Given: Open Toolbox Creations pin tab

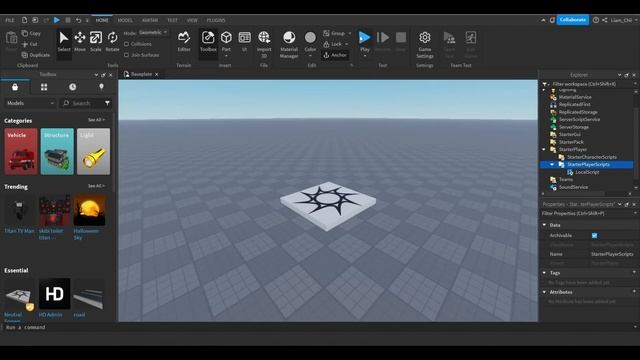Looking at the screenshot, I should pos(101,87).
